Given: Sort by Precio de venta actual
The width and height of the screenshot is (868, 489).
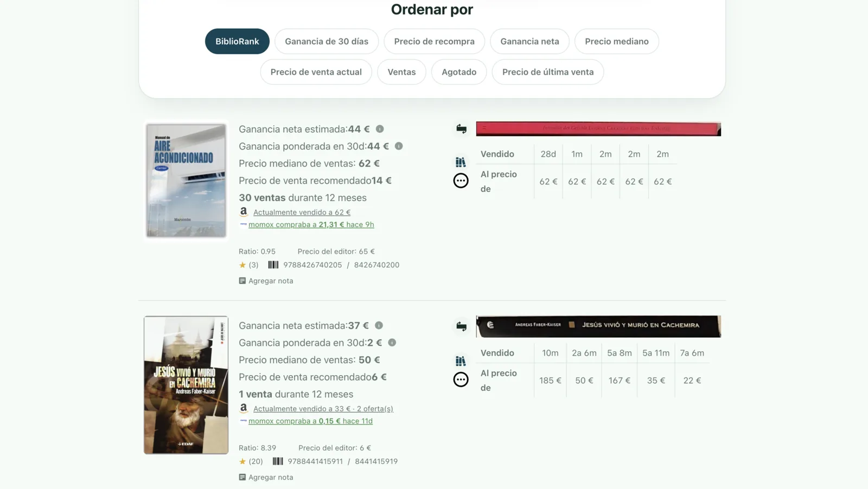Looking at the screenshot, I should point(316,72).
